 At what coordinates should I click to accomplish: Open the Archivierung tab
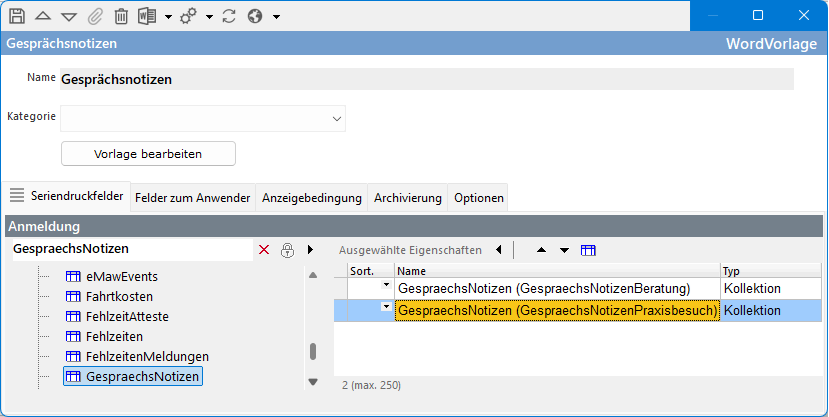coord(407,198)
